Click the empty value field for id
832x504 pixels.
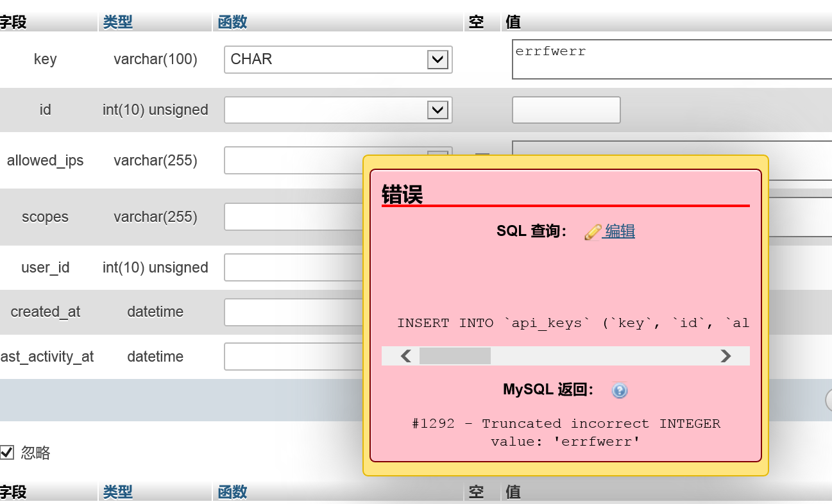click(x=565, y=110)
